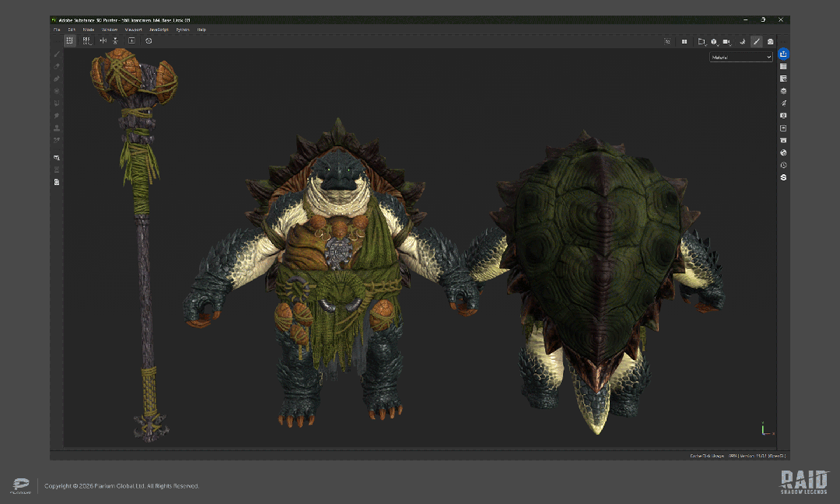Viewport: 840px width, 504px height.
Task: Open the Window menu
Action: pos(110,30)
